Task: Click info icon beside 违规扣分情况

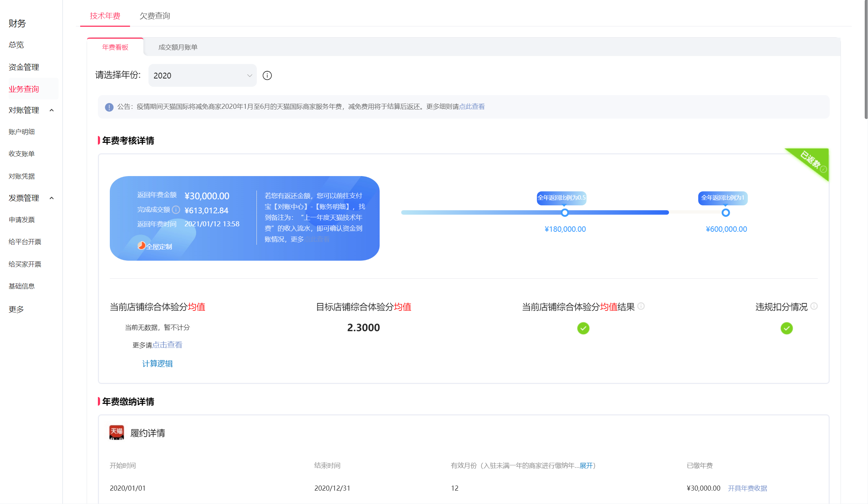Action: click(x=814, y=306)
